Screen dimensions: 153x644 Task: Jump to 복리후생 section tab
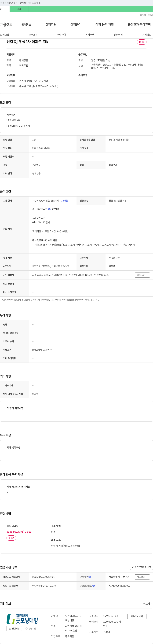tap(90, 35)
